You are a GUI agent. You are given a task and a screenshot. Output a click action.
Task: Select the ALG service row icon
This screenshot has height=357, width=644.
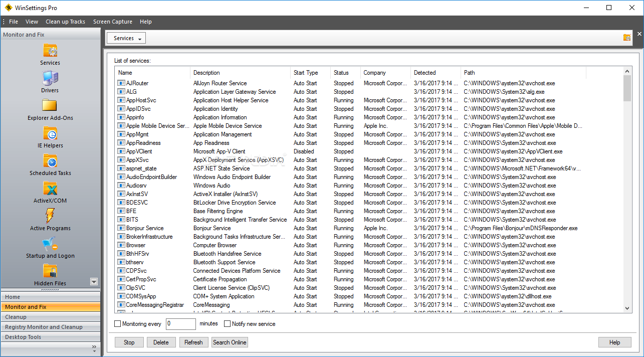(x=121, y=92)
